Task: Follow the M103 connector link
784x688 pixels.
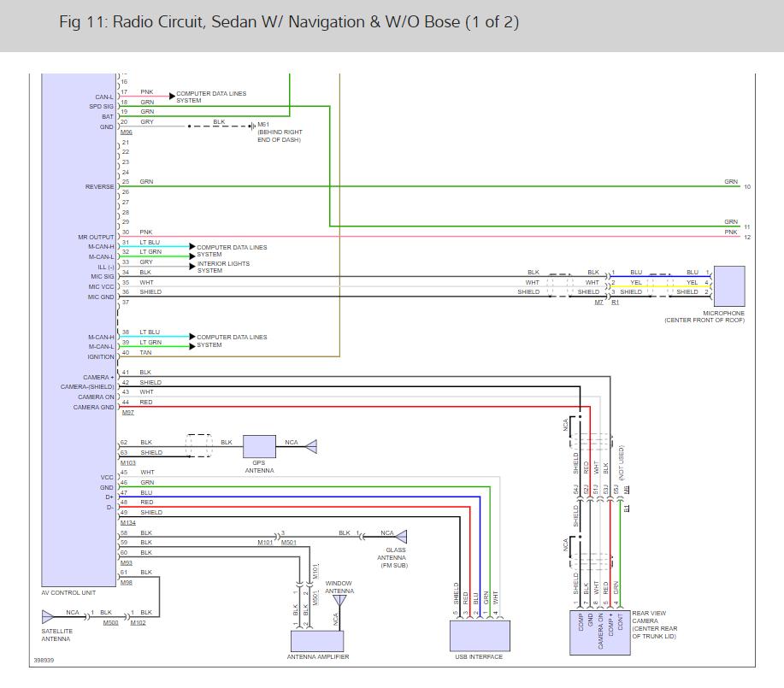Action: pyautogui.click(x=128, y=462)
